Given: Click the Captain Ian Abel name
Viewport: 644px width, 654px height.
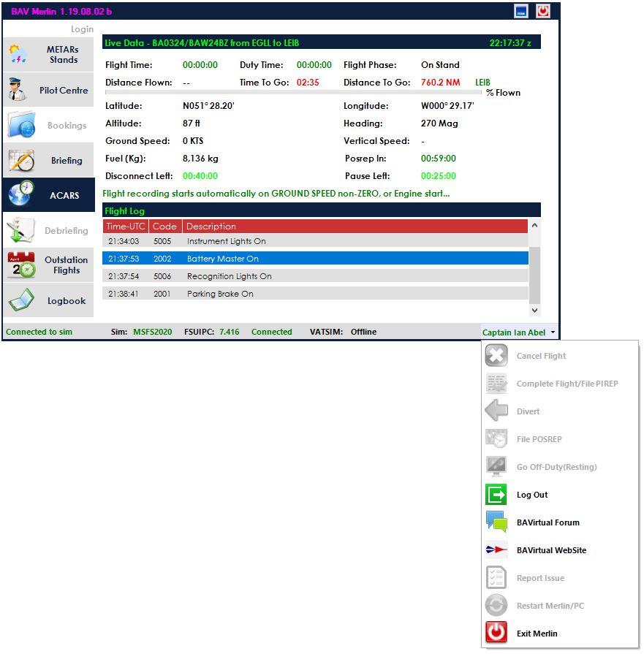Looking at the screenshot, I should coord(514,332).
